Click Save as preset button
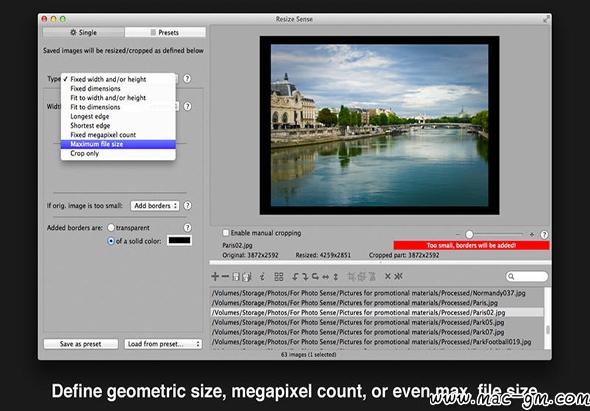590x411 pixels. [x=81, y=344]
